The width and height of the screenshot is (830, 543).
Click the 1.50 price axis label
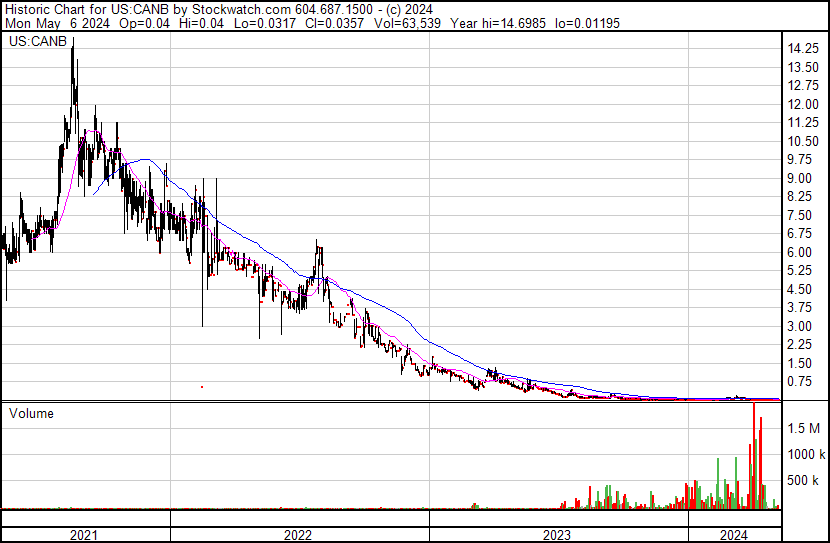pos(799,364)
